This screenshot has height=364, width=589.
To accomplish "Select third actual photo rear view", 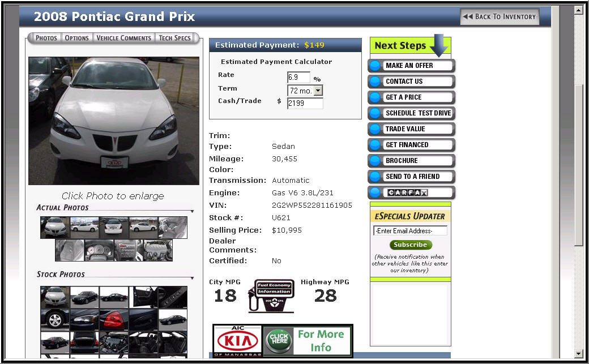I will (114, 228).
